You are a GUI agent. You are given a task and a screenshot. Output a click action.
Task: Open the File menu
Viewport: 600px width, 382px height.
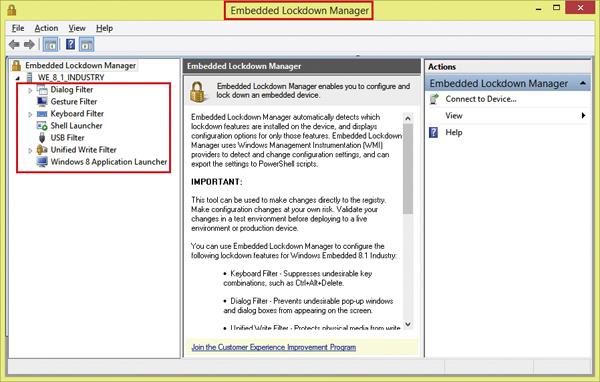pos(18,28)
